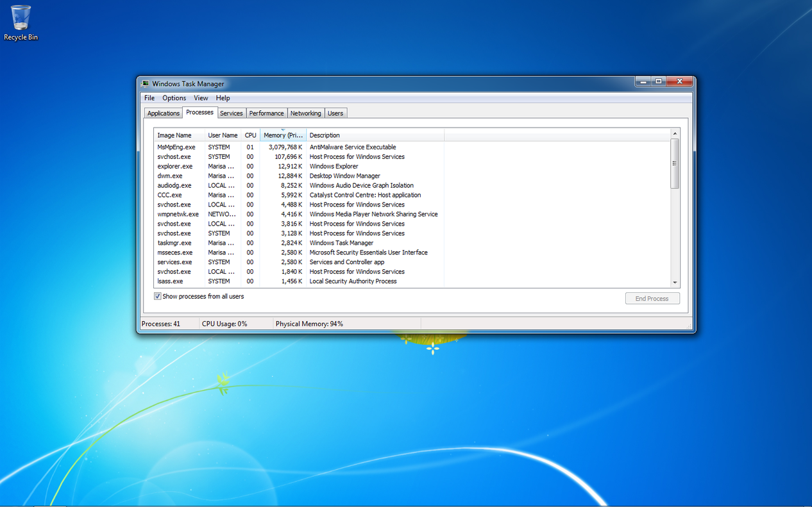Viewport: 812px width, 507px height.
Task: Sort processes by the CPU column
Action: [x=250, y=135]
